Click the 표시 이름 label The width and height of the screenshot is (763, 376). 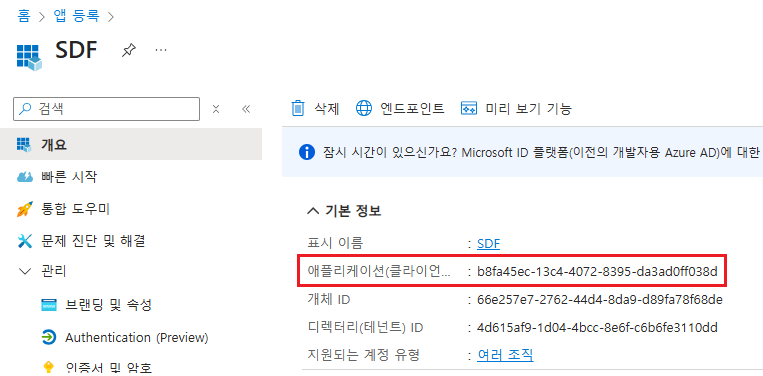(335, 243)
